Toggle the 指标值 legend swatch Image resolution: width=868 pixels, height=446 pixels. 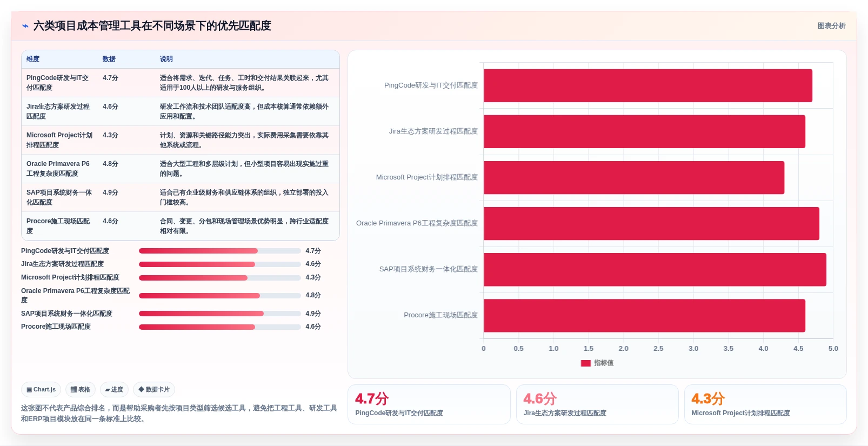pos(585,363)
